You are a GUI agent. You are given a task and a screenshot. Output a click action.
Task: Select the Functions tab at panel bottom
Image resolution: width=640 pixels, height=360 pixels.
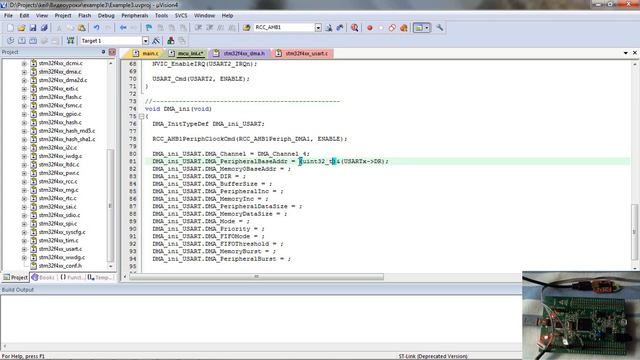click(72, 278)
